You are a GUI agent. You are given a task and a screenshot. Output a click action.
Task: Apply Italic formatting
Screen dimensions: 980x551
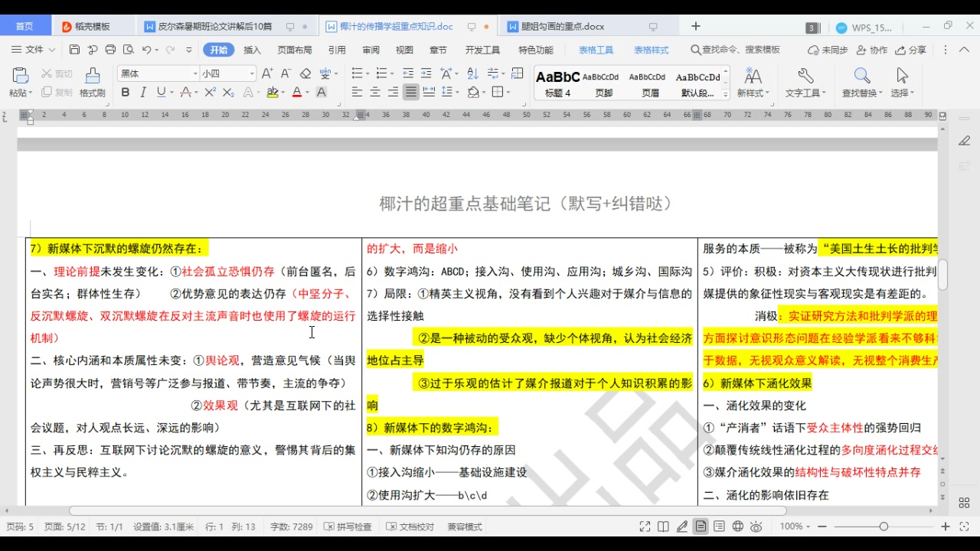click(x=143, y=93)
